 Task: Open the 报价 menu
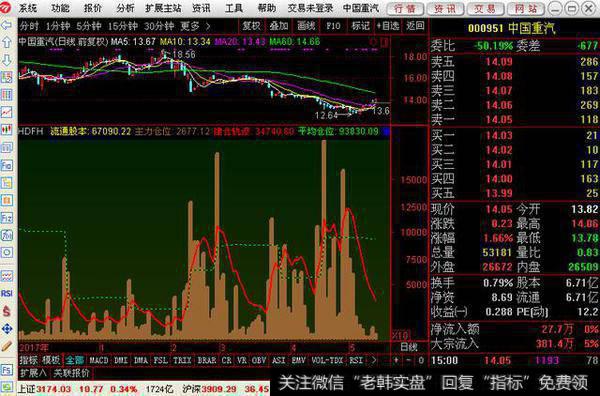tap(93, 8)
